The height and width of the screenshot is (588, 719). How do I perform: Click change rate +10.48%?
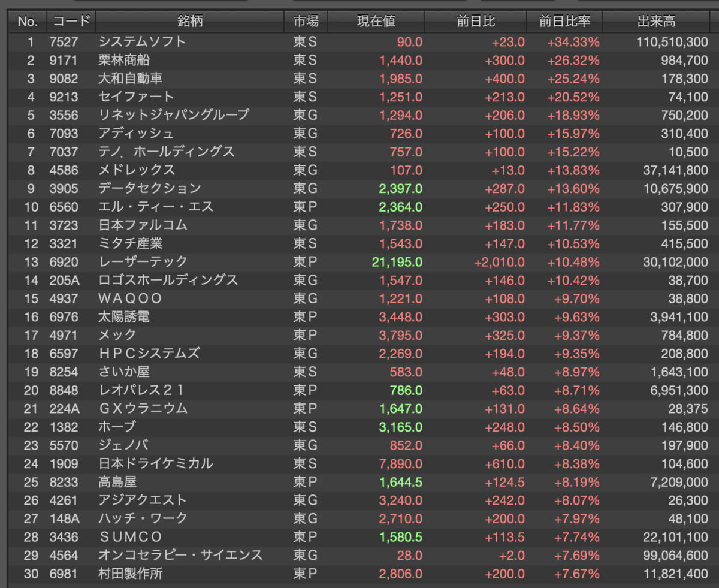573,262
